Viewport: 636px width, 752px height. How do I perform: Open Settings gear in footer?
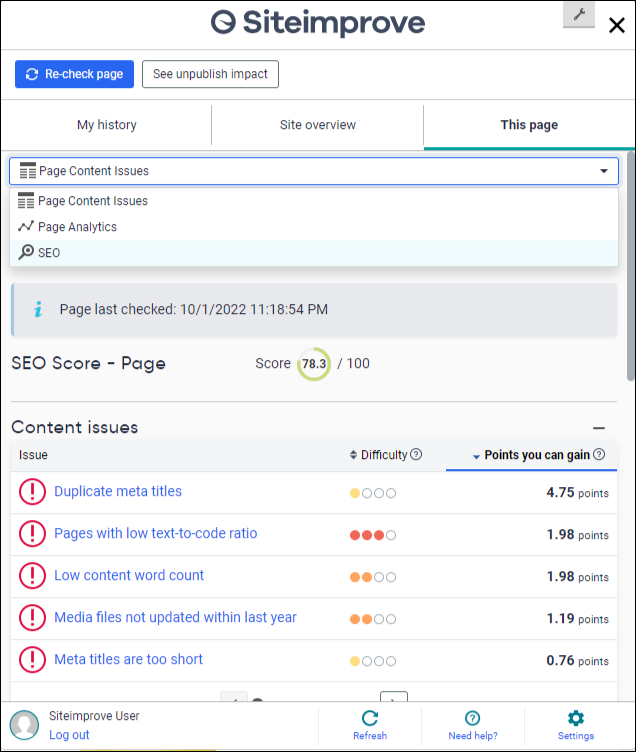tap(576, 718)
